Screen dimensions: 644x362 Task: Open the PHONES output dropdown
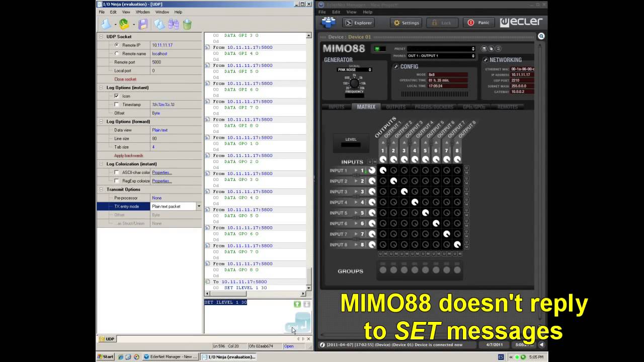(x=441, y=56)
